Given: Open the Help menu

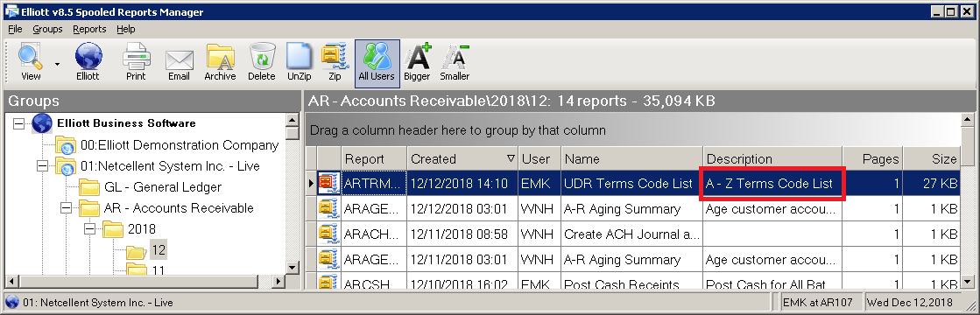Looking at the screenshot, I should coord(125,29).
